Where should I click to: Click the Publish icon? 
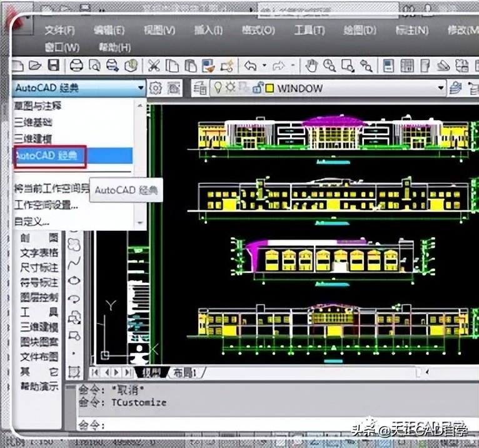pyautogui.click(x=113, y=66)
